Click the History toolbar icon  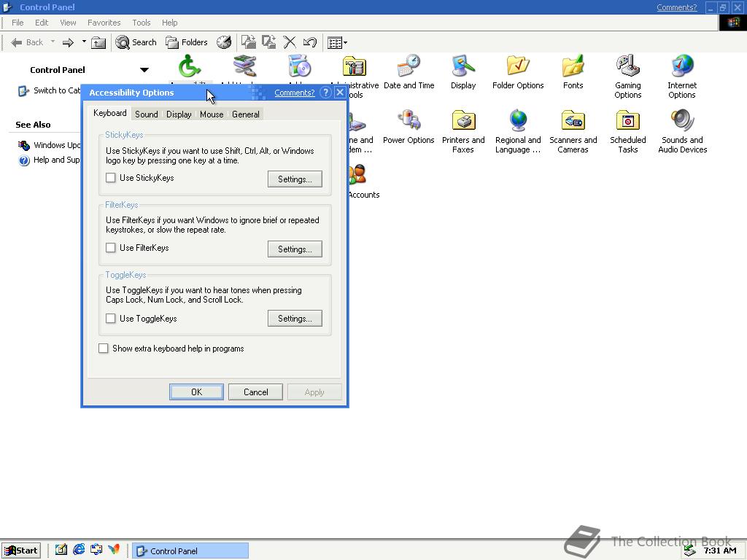(x=224, y=42)
